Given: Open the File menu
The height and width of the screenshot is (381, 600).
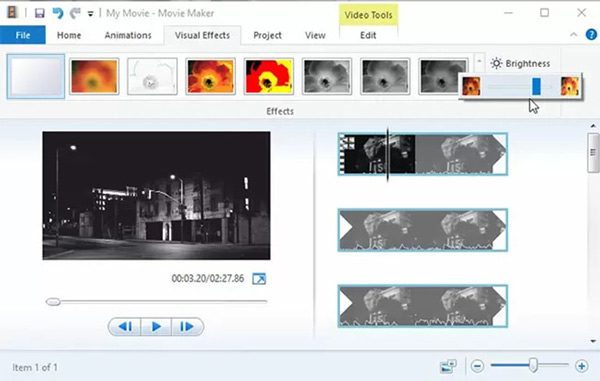Looking at the screenshot, I should point(23,35).
